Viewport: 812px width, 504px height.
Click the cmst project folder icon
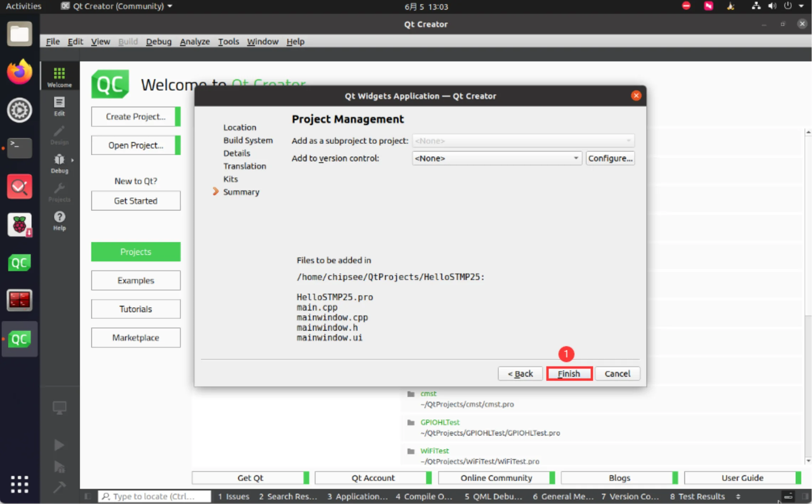(411, 394)
